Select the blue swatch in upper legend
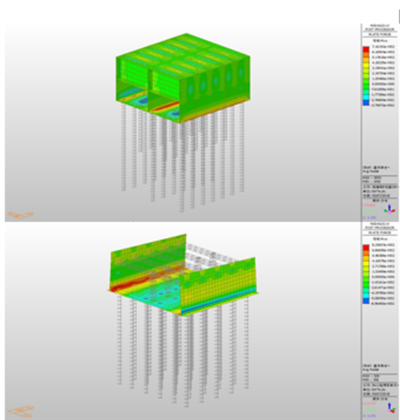This screenshot has height=420, width=400. coord(366,103)
